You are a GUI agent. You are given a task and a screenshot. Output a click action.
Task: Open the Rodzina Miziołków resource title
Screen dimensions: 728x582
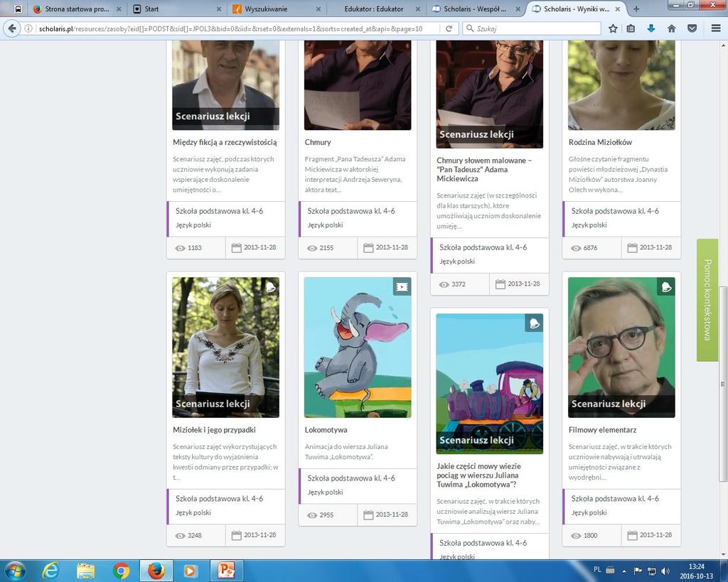pyautogui.click(x=600, y=143)
